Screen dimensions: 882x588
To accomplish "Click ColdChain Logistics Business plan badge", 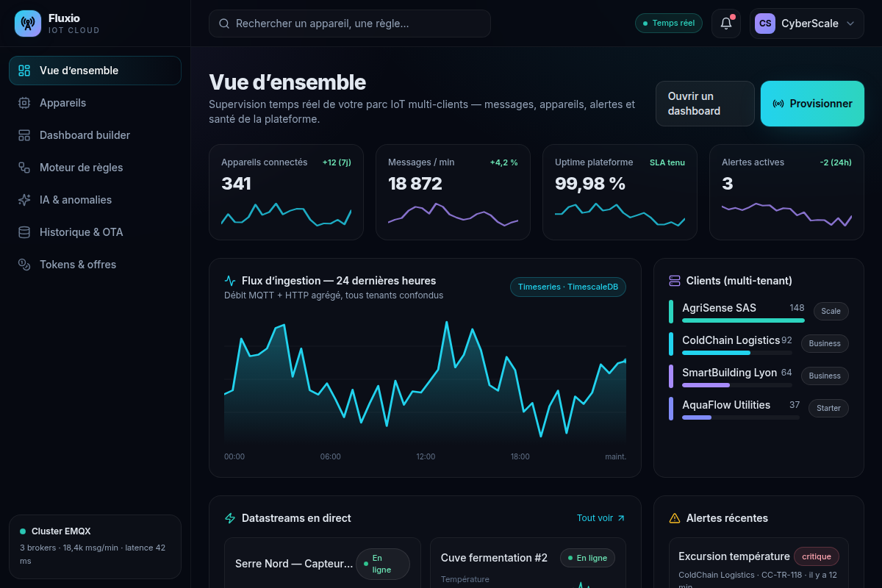I will click(x=825, y=343).
